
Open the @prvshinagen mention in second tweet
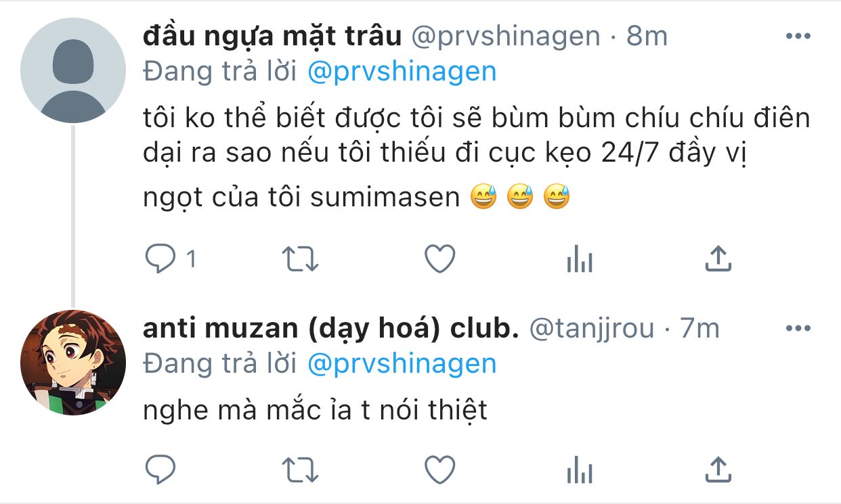pos(402,364)
